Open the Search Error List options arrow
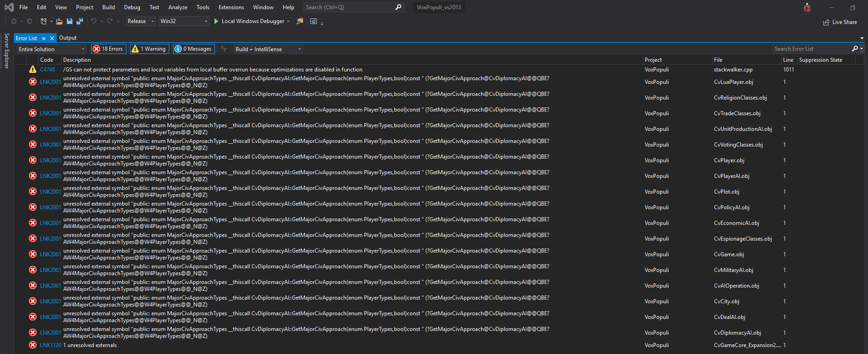Image resolution: width=868 pixels, height=354 pixels. [x=861, y=48]
